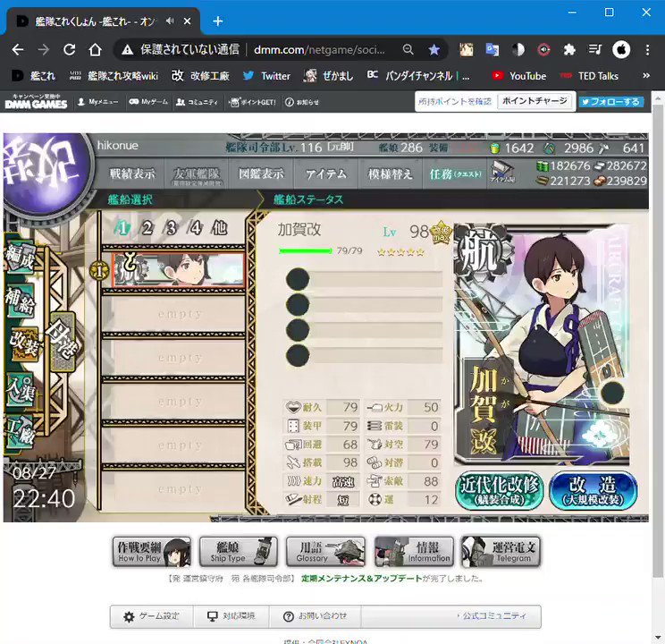This screenshot has width=665, height=644.
Task: Show more bookmarks chevron
Action: (646, 75)
